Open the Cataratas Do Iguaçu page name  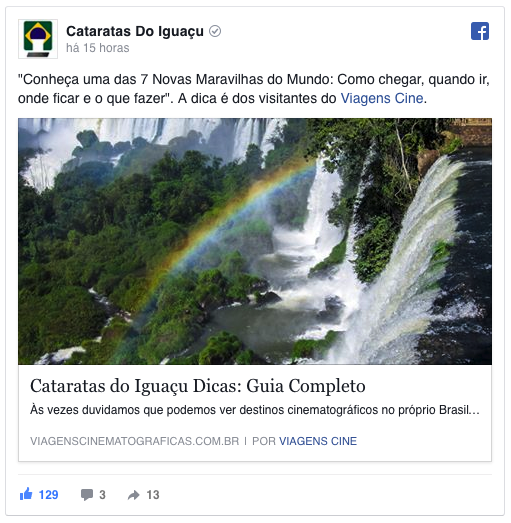tap(135, 31)
